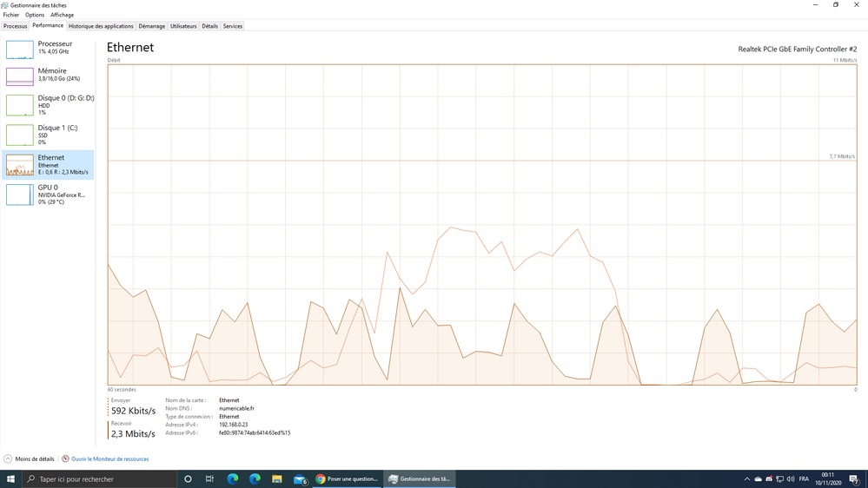
Task: Switch to the Démarrage tab
Action: [x=152, y=26]
